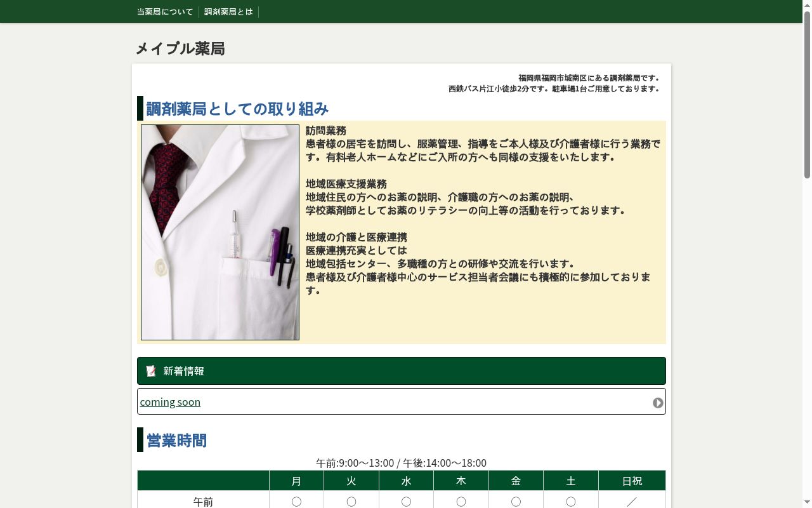Click the arrow icon beside coming soon
The image size is (812, 508).
[658, 403]
